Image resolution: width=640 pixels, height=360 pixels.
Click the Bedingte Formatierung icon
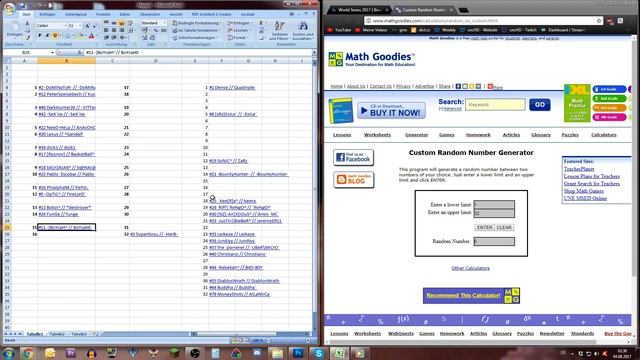[175, 23]
